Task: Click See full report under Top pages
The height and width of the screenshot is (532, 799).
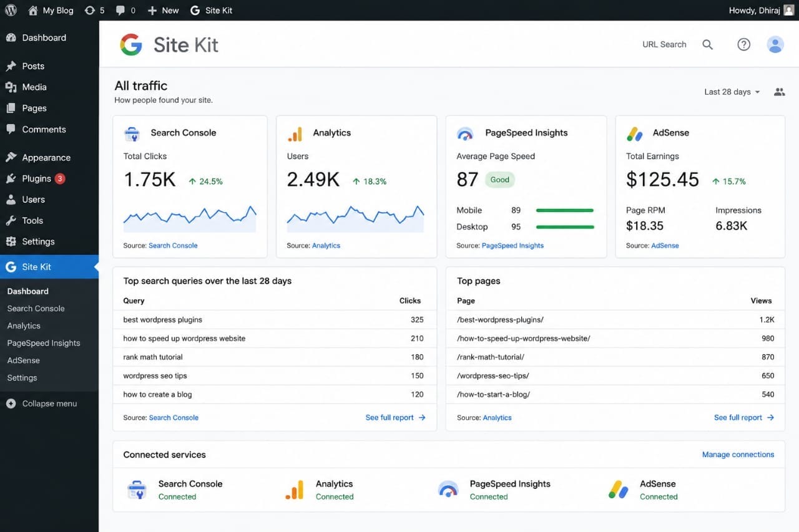Action: pos(744,418)
